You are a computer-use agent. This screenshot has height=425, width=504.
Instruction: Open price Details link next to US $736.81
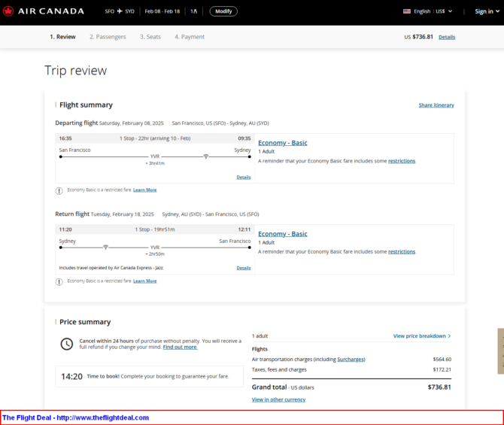coord(447,37)
